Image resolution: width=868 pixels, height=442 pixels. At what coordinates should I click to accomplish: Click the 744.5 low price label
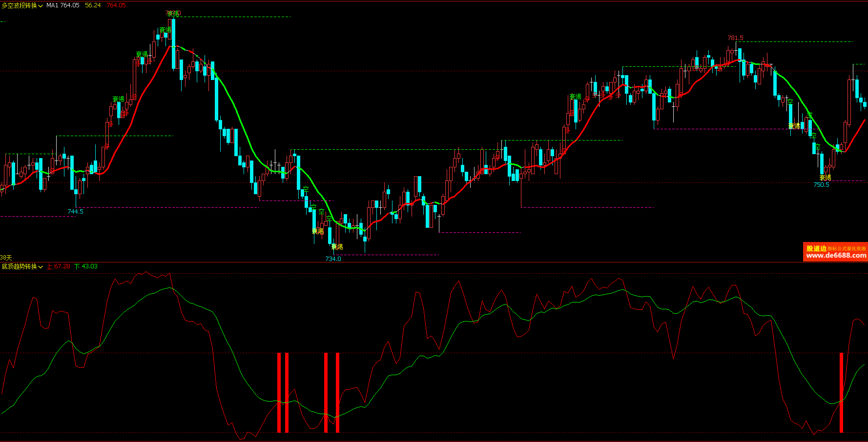point(75,212)
